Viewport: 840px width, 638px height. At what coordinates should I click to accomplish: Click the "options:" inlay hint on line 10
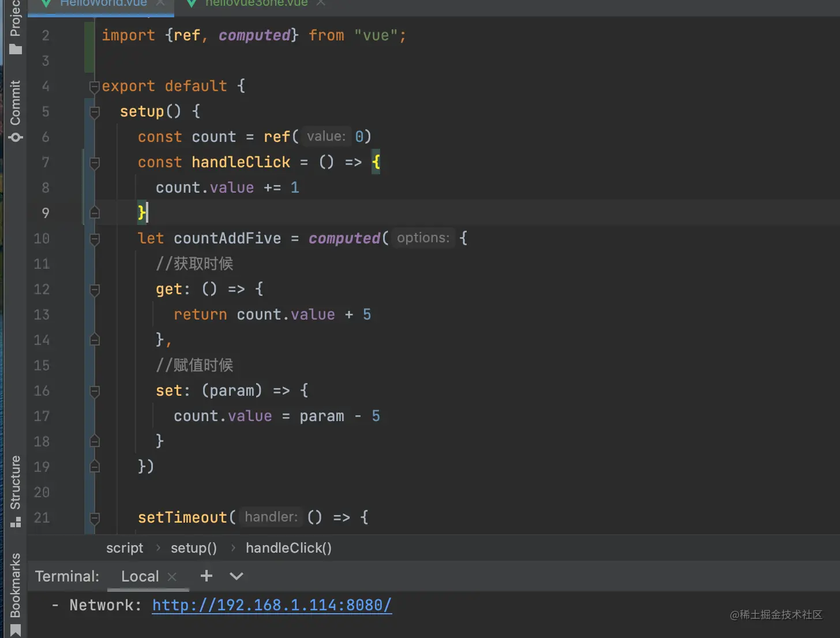point(423,238)
